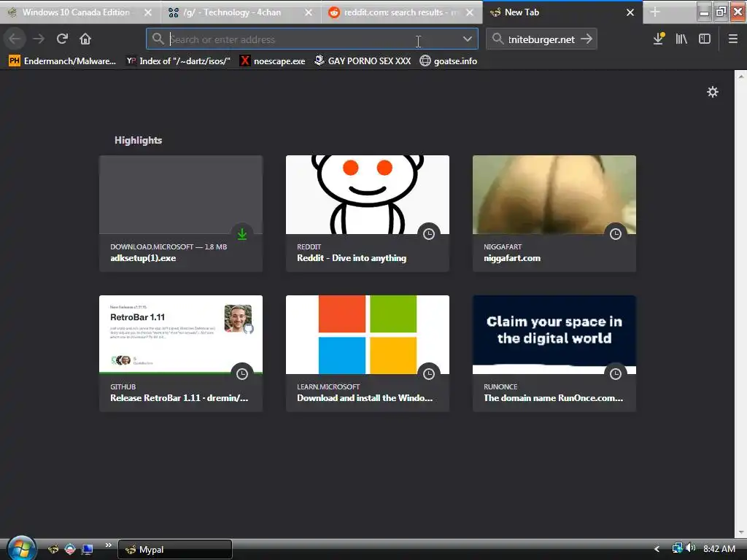Open the home page icon

click(85, 39)
